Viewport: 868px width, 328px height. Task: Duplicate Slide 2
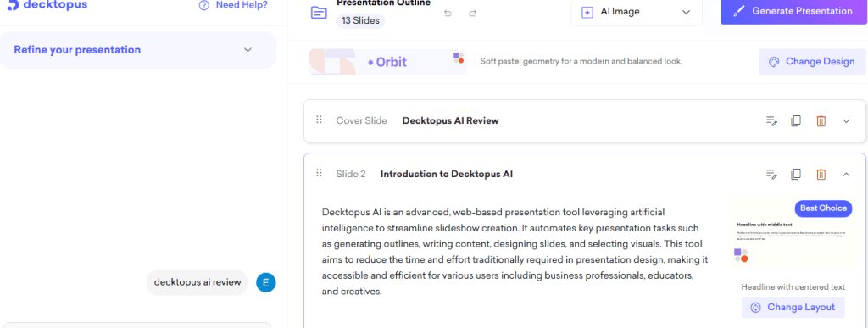click(x=795, y=175)
